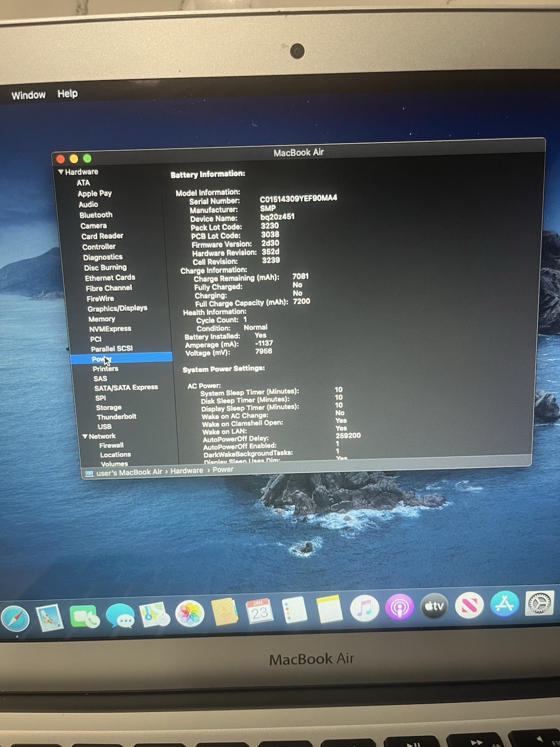Click Device Name value bq20z451
This screenshot has width=560, height=747.
(277, 217)
